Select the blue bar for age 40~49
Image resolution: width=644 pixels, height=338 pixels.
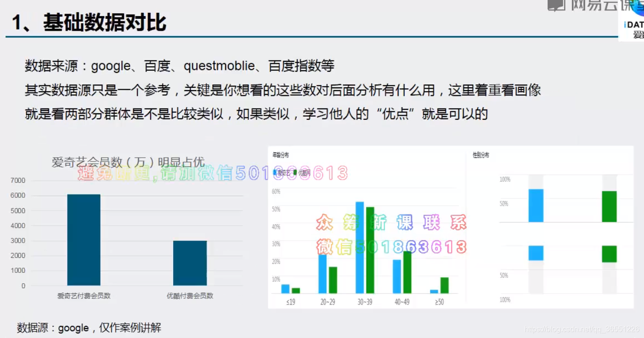397,276
